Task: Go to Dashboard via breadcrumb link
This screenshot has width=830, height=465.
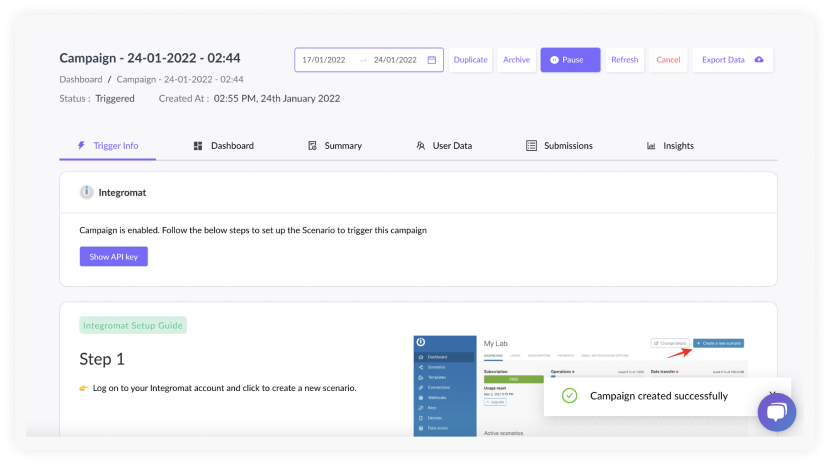Action: [x=81, y=79]
